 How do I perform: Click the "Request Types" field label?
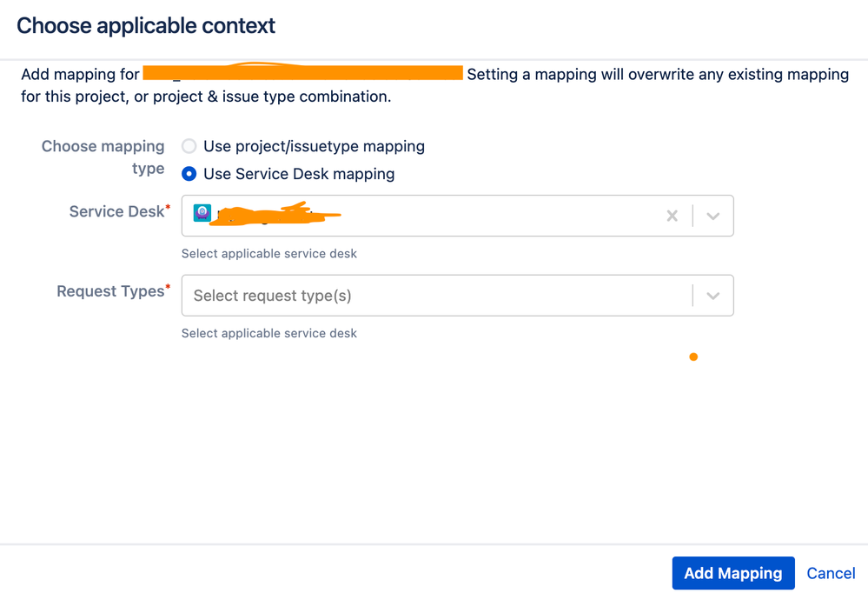[x=110, y=291]
